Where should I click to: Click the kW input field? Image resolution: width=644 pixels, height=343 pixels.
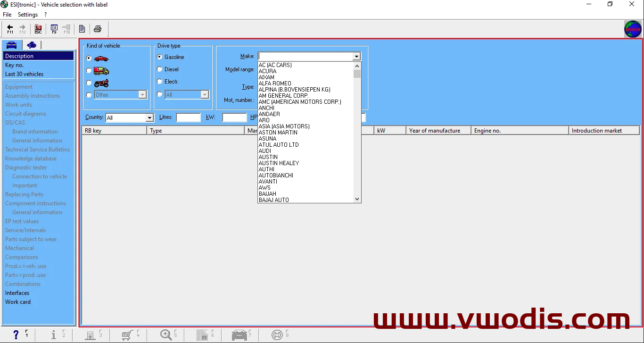click(x=234, y=117)
